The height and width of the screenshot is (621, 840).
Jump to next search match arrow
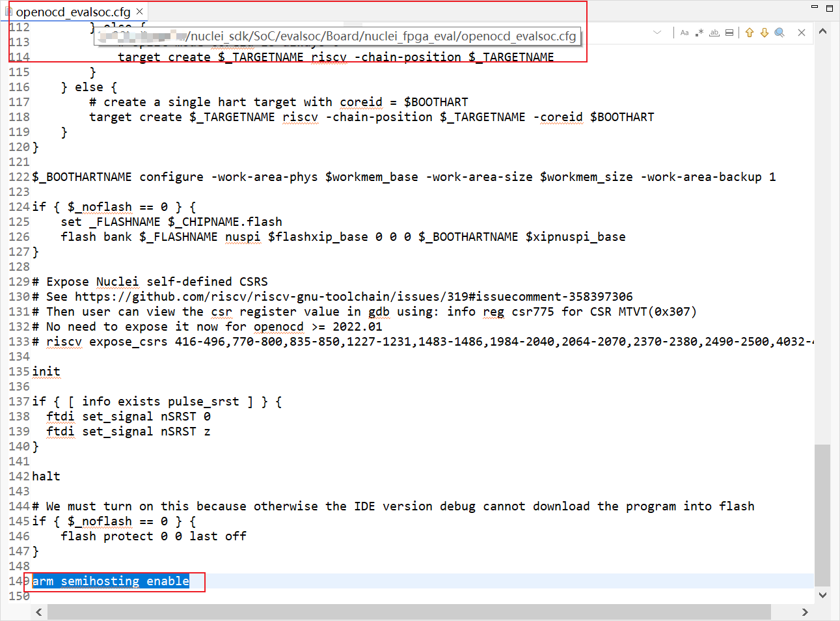[x=765, y=33]
